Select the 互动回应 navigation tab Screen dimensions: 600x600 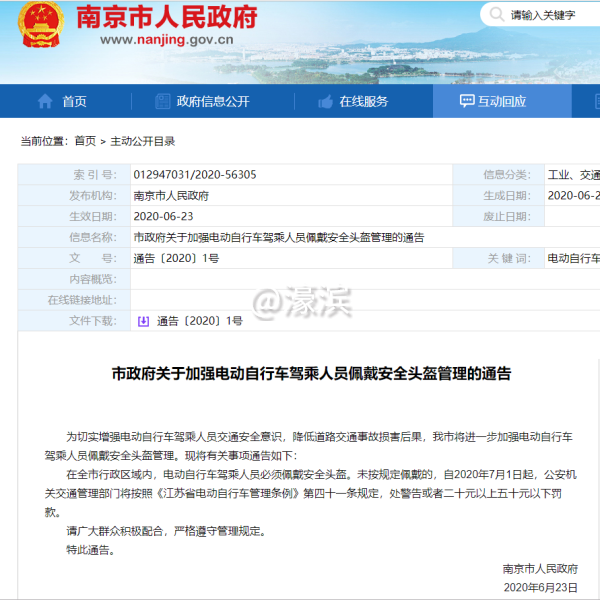point(501,101)
